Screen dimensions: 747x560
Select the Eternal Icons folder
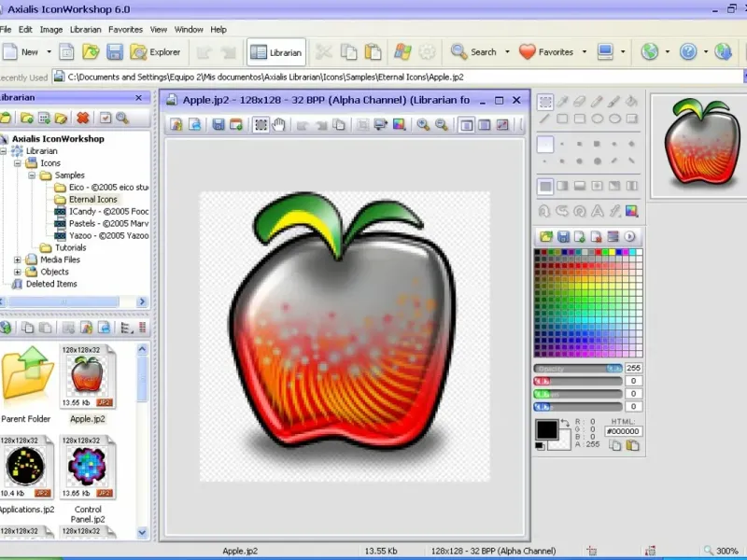[x=92, y=200]
